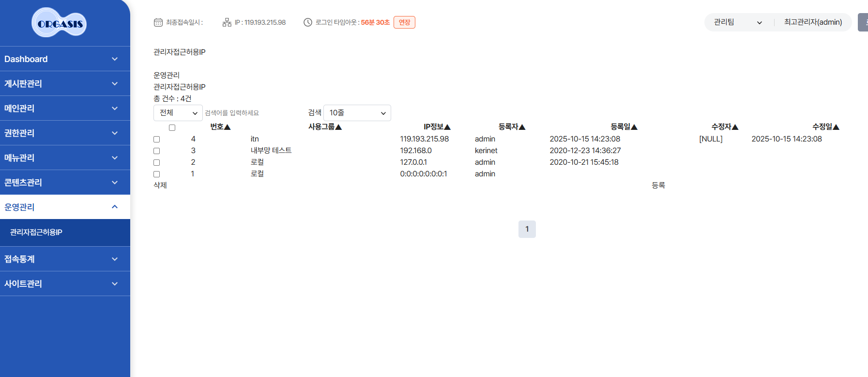Check the select-all checkbox in header
The width and height of the screenshot is (868, 377).
[x=172, y=128]
